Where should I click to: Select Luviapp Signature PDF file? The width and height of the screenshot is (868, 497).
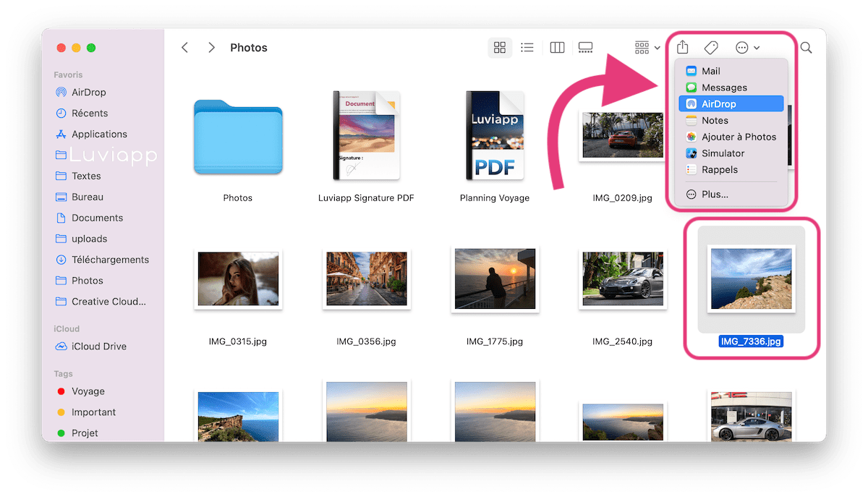coord(366,135)
